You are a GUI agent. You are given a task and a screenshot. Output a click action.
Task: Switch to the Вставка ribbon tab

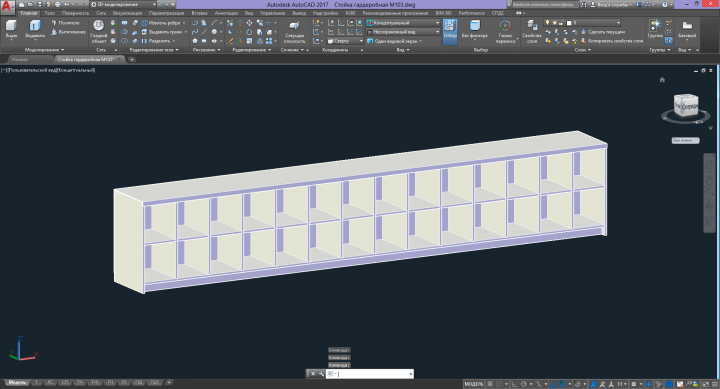[x=199, y=13]
